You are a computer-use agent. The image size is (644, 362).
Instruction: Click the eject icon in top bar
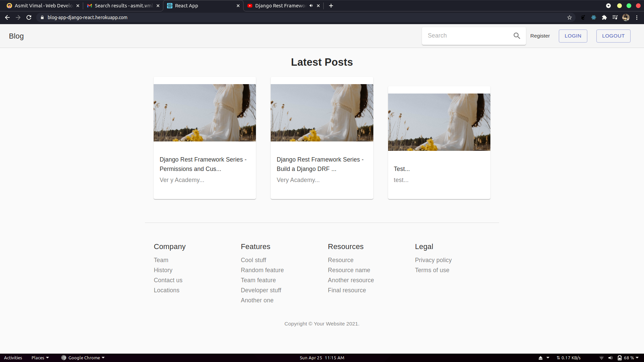(x=540, y=358)
